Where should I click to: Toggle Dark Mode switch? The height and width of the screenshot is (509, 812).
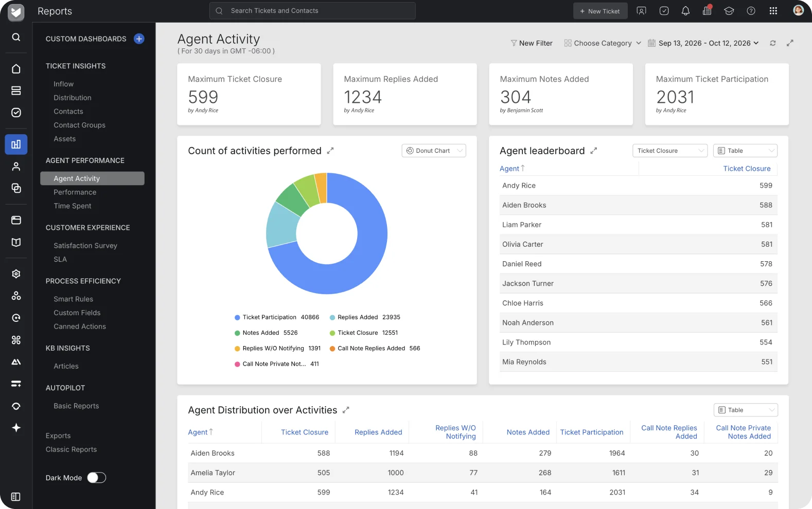pos(96,478)
